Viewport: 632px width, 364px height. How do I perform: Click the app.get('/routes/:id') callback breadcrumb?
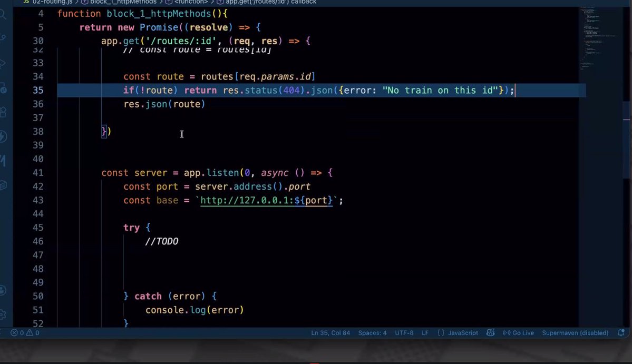(271, 2)
